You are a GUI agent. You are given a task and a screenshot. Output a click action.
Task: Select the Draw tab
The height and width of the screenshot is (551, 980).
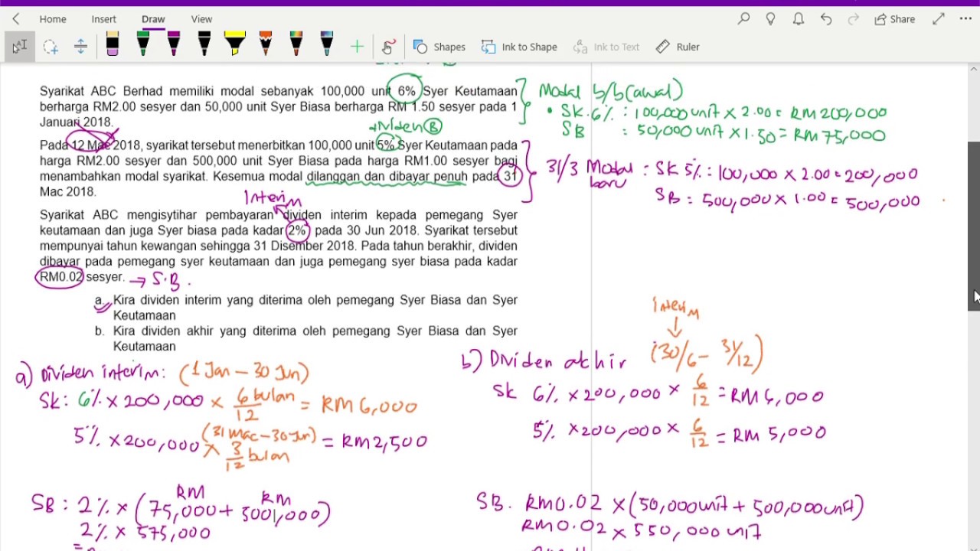pyautogui.click(x=153, y=19)
